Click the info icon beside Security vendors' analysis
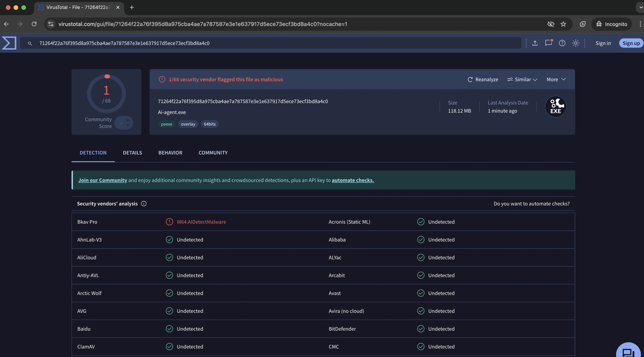Viewport: 644px width, 357px height. tap(144, 204)
